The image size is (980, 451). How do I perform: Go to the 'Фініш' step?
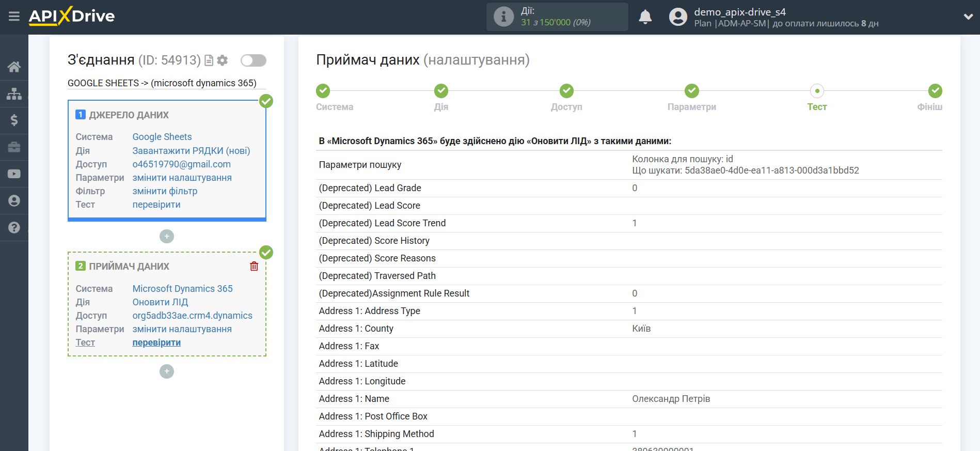[930, 107]
